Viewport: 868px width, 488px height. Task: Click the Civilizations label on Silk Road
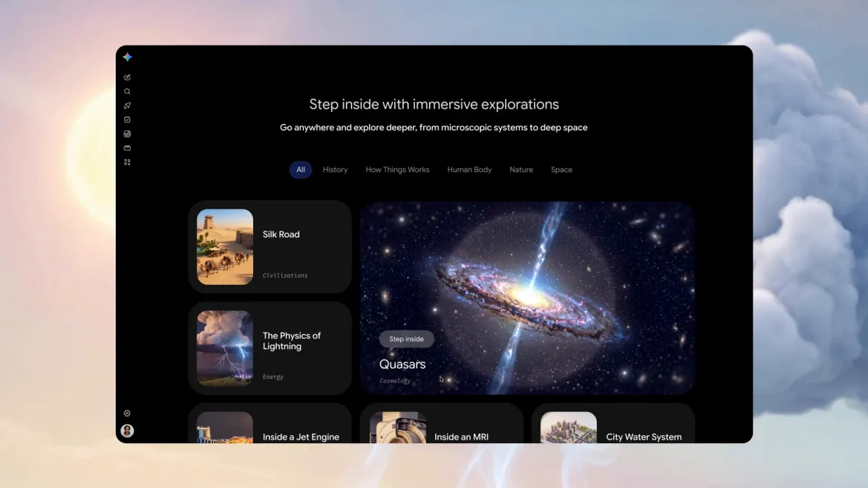285,275
